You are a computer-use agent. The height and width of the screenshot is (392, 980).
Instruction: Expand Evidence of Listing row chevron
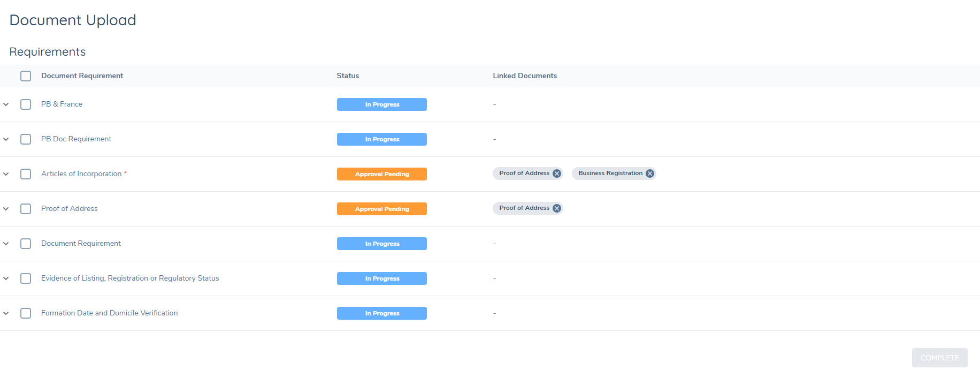point(6,278)
